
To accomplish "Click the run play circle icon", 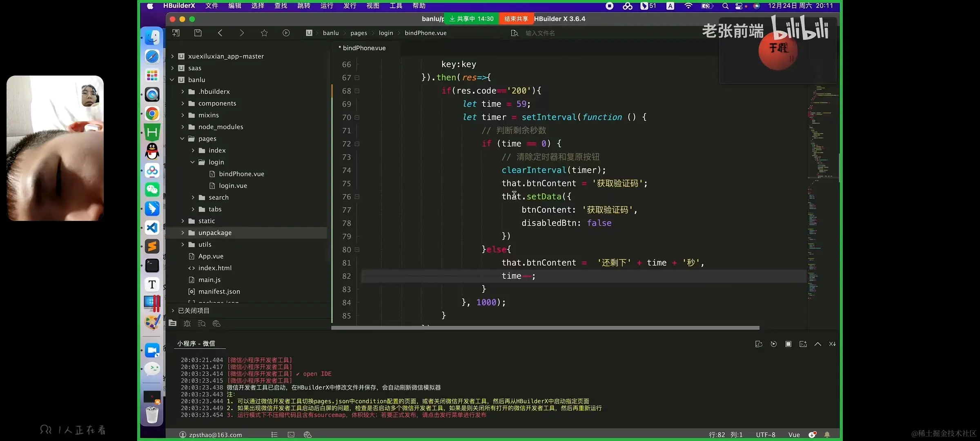I will (x=286, y=33).
